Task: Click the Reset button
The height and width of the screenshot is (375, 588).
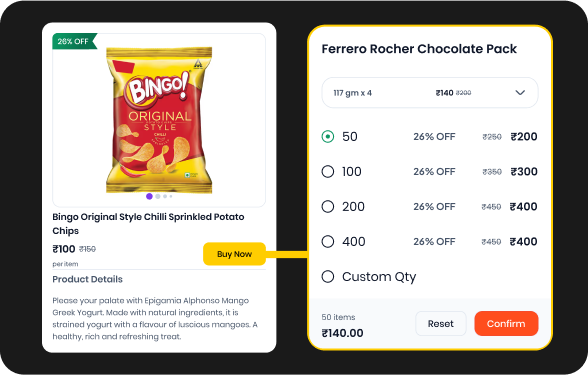Action: pyautogui.click(x=441, y=323)
